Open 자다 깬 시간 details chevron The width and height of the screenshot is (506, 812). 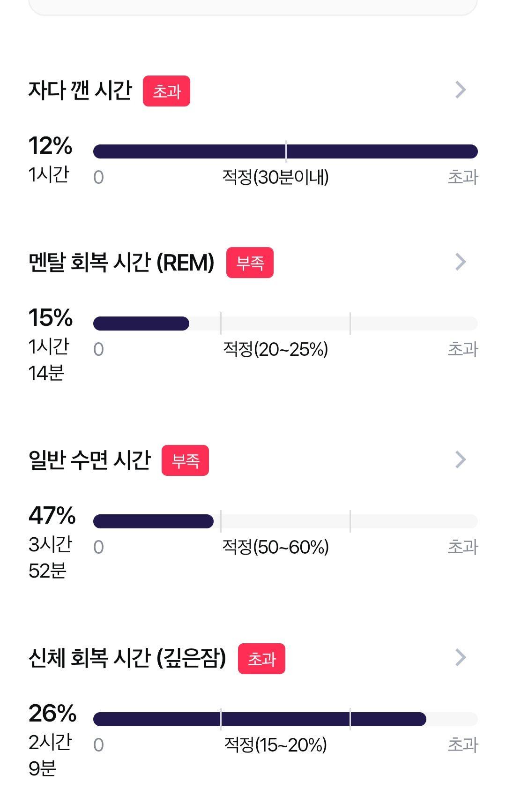coord(461,90)
